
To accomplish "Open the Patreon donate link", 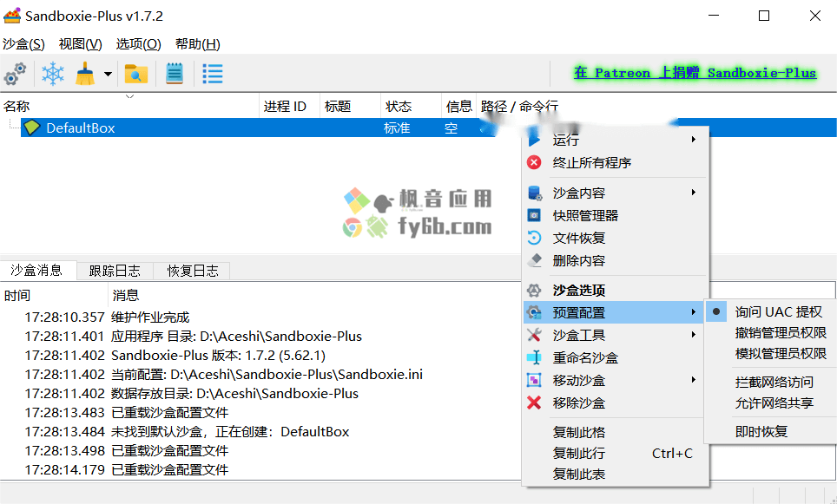I will coord(695,73).
